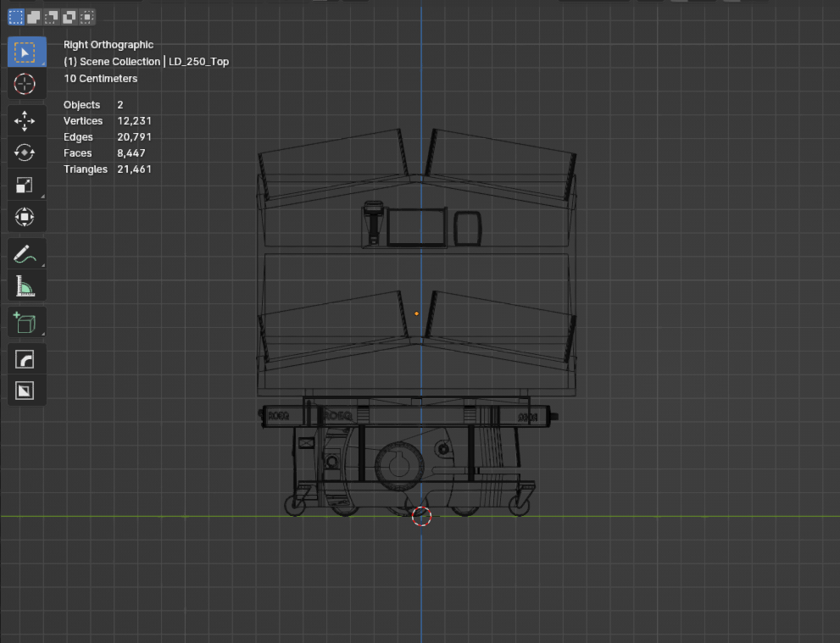Image resolution: width=840 pixels, height=643 pixels.
Task: Choose the Add Cube tool
Action: 25,323
